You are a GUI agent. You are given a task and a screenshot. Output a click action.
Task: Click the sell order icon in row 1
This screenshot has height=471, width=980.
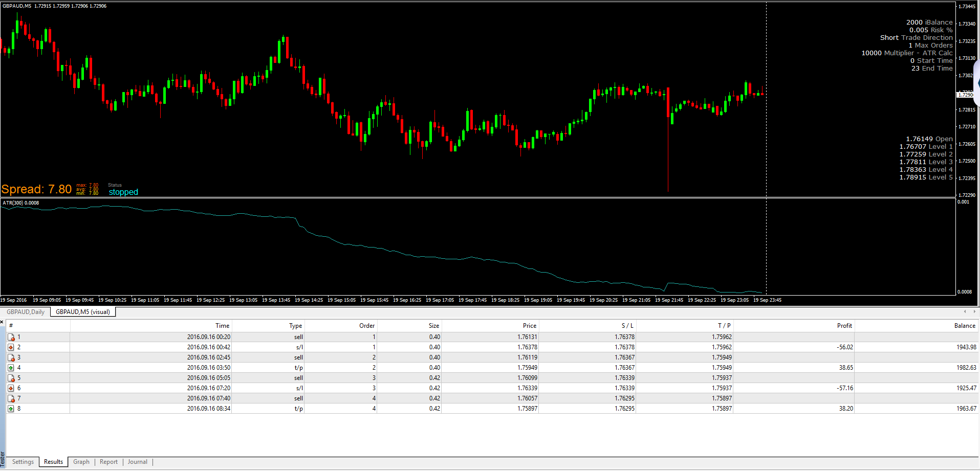(11, 337)
